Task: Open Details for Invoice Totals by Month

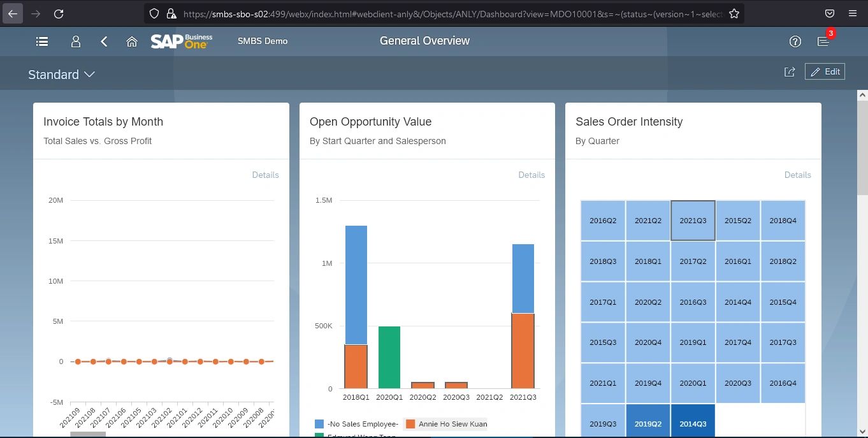Action: pos(266,175)
